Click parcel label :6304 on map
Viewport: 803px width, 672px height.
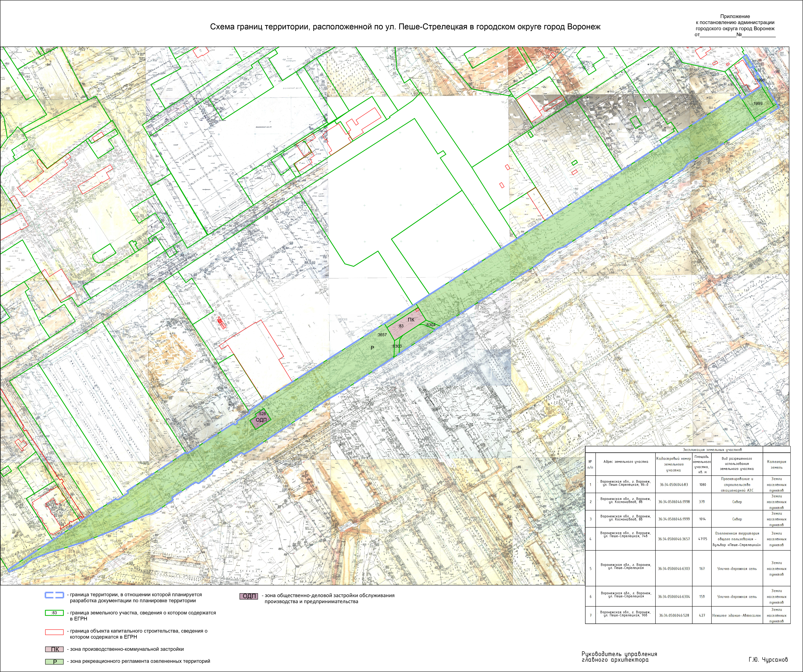(431, 325)
